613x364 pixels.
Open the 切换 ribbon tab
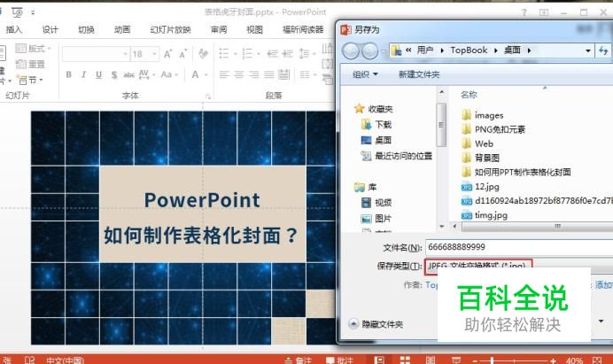[86, 30]
